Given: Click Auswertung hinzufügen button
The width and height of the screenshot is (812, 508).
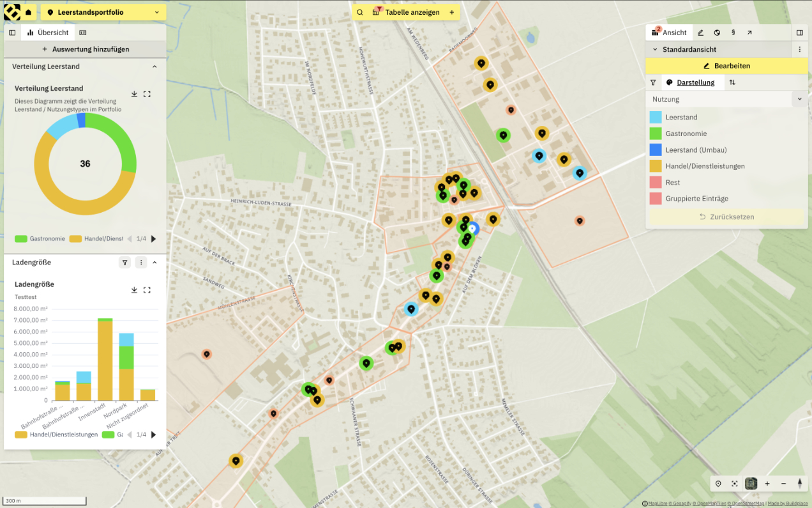Looking at the screenshot, I should coord(86,49).
